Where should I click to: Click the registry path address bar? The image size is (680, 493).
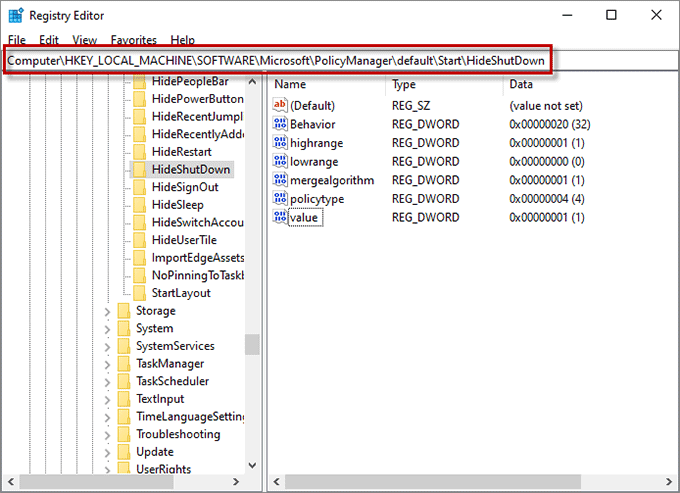pyautogui.click(x=340, y=61)
